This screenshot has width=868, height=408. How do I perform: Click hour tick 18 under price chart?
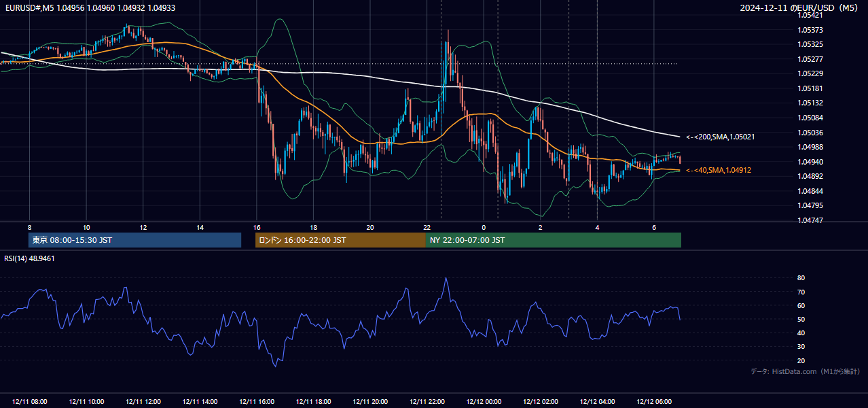tap(313, 227)
